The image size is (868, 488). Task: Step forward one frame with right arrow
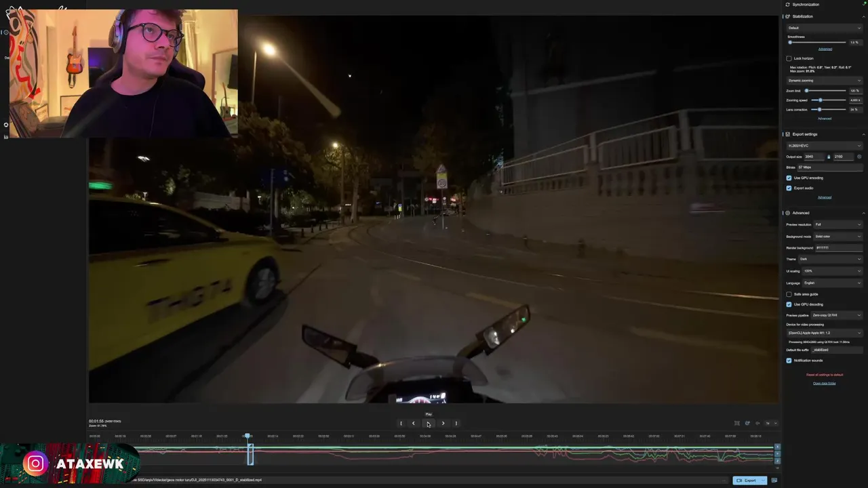443,424
